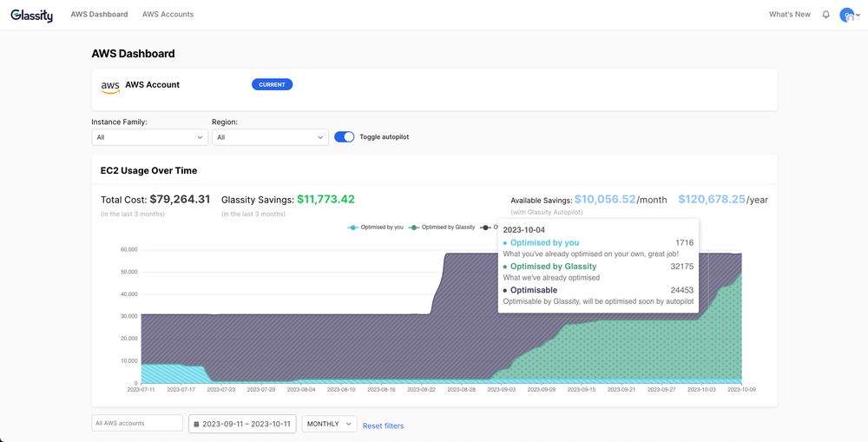Click the $120,678.25 yearly savings value
The height and width of the screenshot is (442, 868).
[712, 200]
